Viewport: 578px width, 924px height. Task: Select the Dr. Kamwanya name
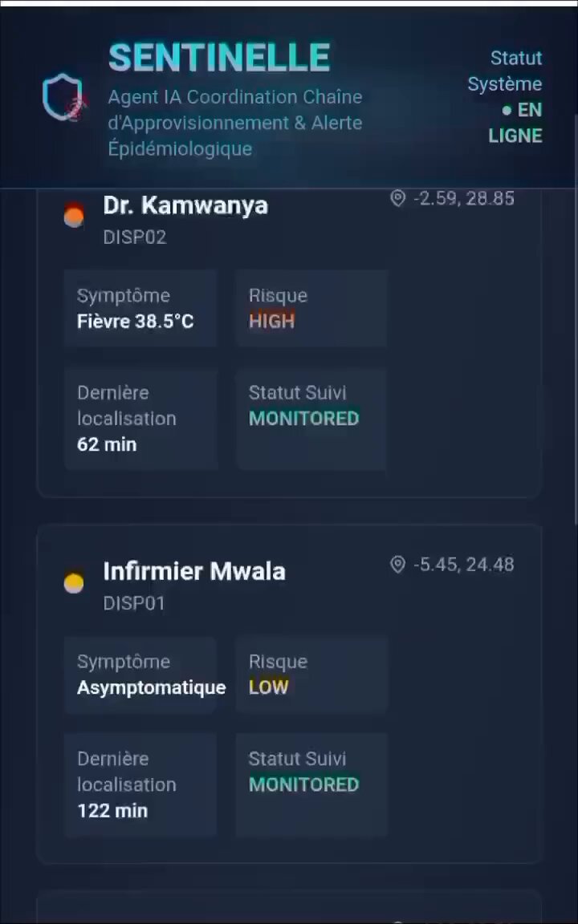tap(185, 205)
